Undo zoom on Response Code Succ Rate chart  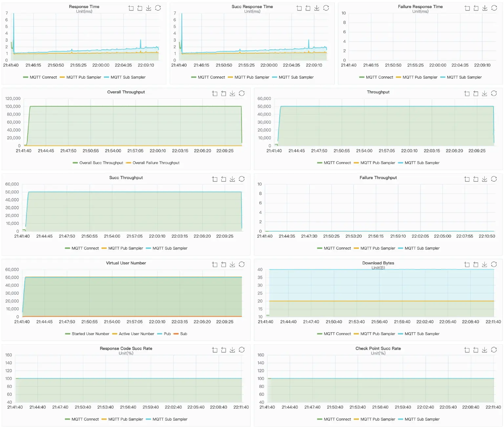point(223,350)
